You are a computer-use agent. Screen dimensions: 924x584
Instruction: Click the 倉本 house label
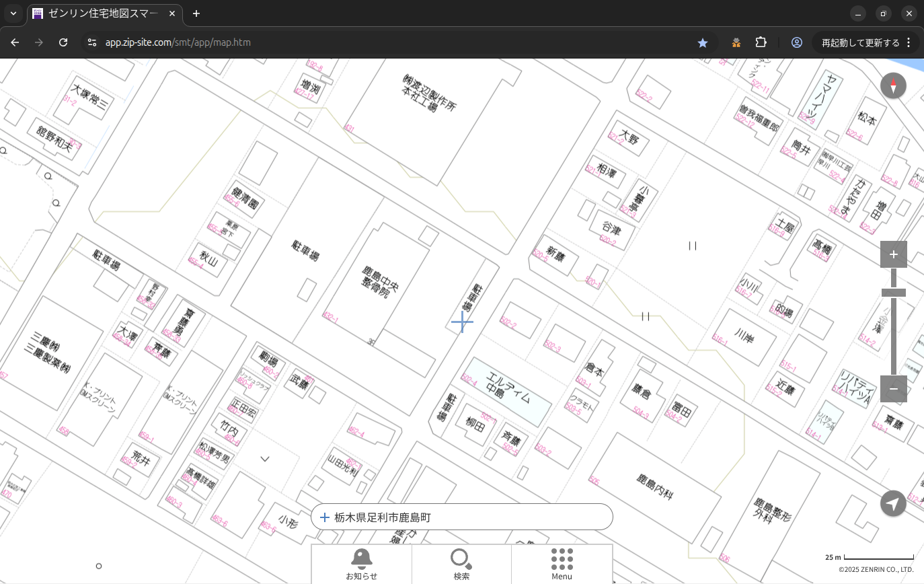(x=594, y=370)
